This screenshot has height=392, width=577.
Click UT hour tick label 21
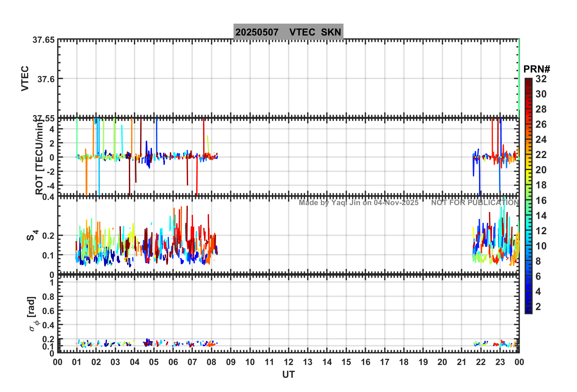(x=461, y=362)
